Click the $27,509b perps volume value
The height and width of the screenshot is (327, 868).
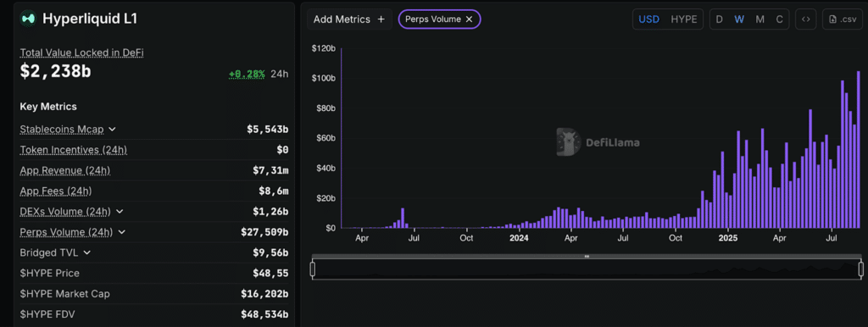click(x=264, y=232)
